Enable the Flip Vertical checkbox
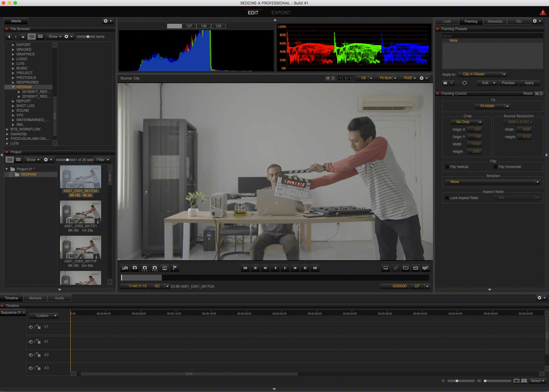The image size is (549, 392). click(447, 167)
